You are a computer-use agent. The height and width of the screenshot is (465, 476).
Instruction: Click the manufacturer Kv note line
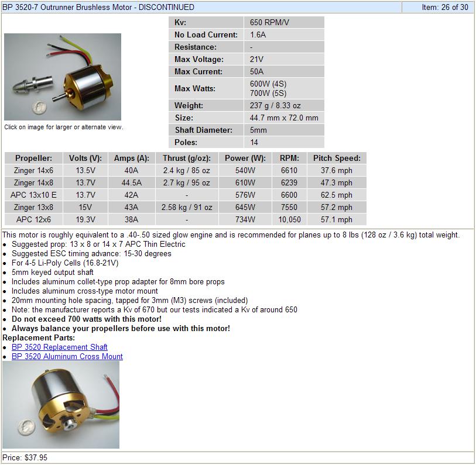154,309
